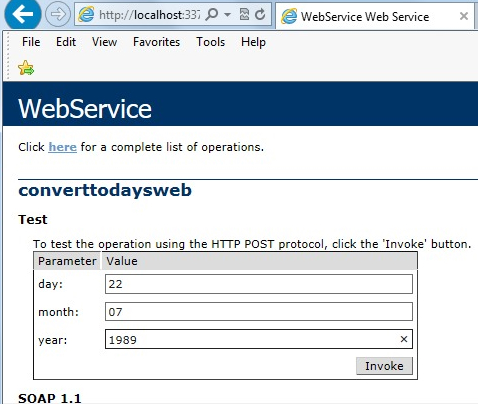Click the 'month:' parameter label
This screenshot has width=478, height=404.
click(x=58, y=312)
